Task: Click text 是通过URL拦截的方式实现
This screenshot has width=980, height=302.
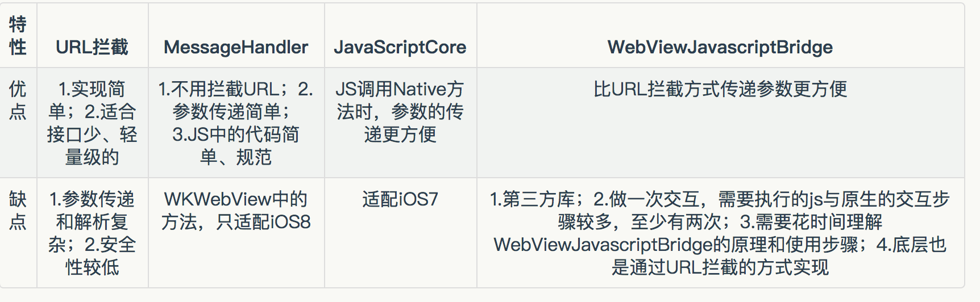Action: click(720, 267)
